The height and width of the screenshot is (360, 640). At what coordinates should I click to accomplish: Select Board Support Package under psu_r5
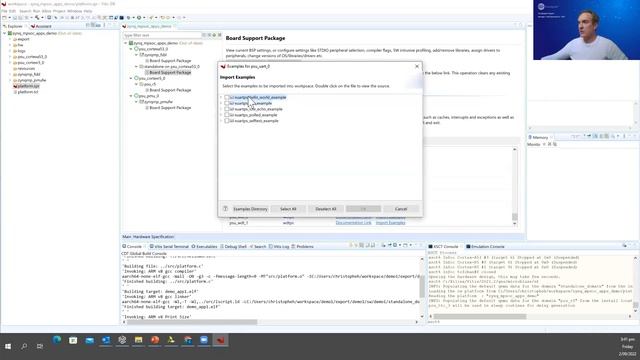[168, 90]
